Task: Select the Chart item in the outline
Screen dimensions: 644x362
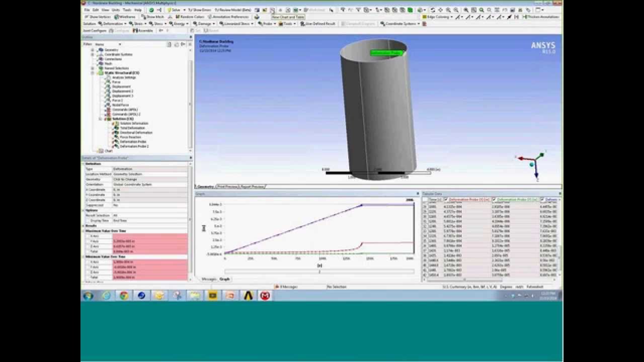Action: coord(108,151)
